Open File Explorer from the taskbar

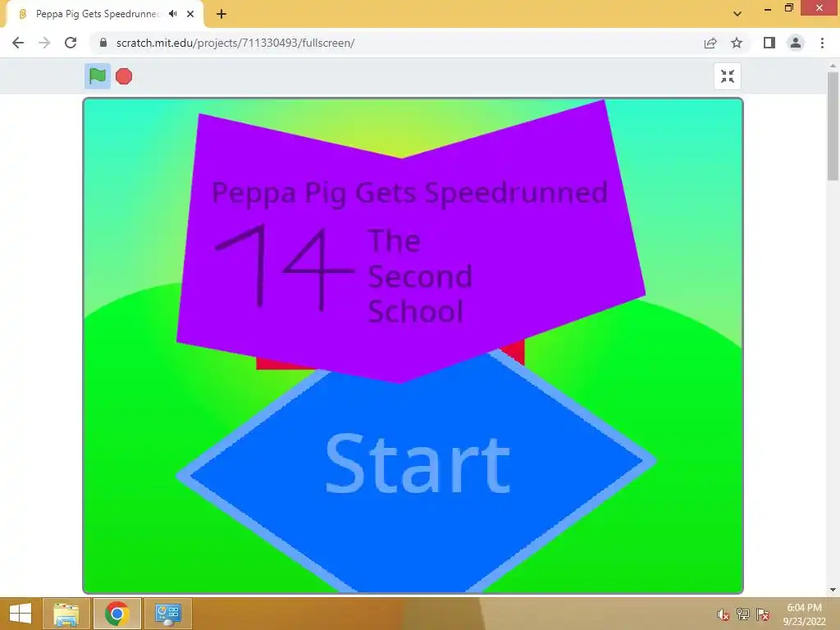click(66, 614)
